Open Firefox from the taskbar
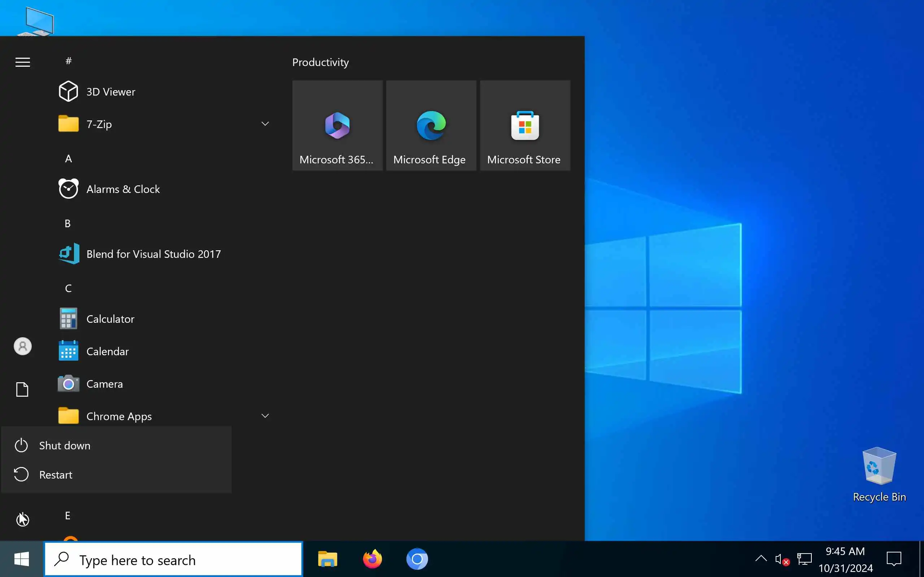This screenshot has height=577, width=924. [372, 559]
